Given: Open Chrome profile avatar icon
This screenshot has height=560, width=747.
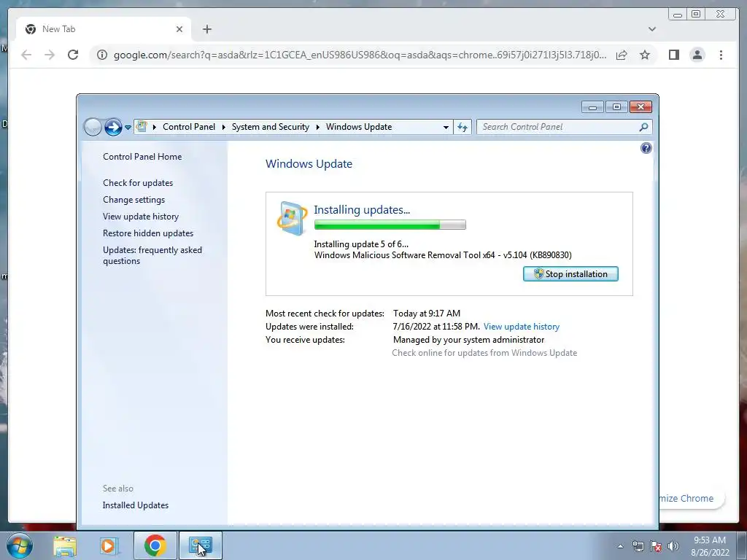Looking at the screenshot, I should pyautogui.click(x=697, y=55).
